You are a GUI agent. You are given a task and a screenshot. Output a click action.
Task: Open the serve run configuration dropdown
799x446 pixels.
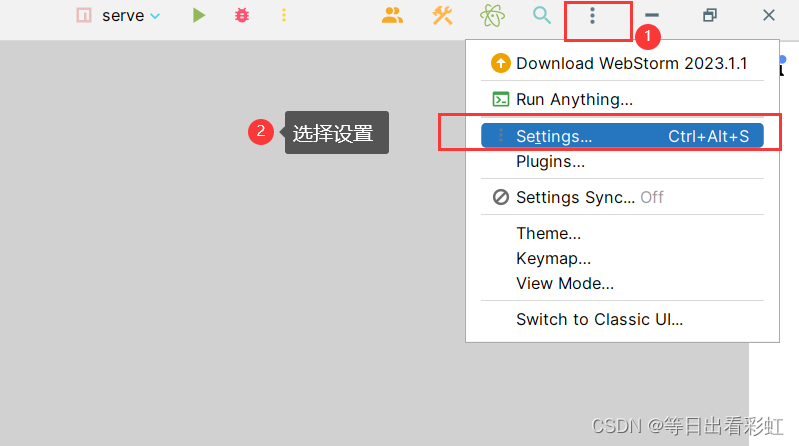point(131,16)
